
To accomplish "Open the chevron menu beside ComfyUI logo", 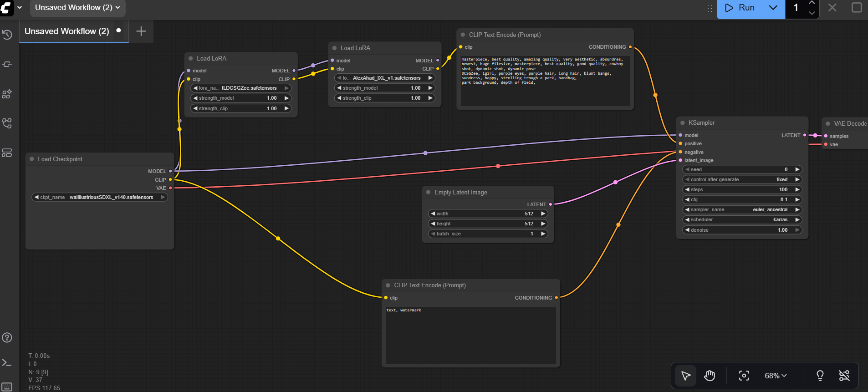I will pos(20,7).
